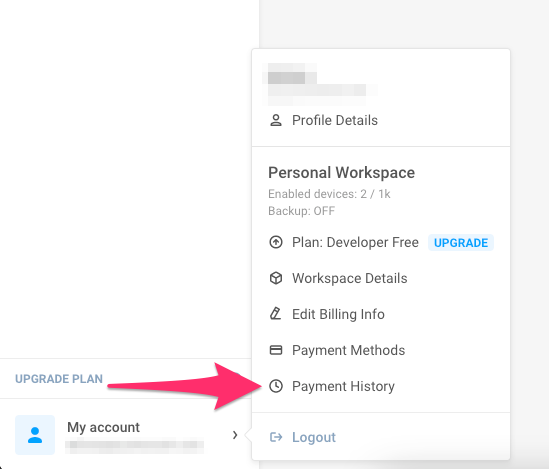Click the UPGRADE PLAN link

coord(59,379)
